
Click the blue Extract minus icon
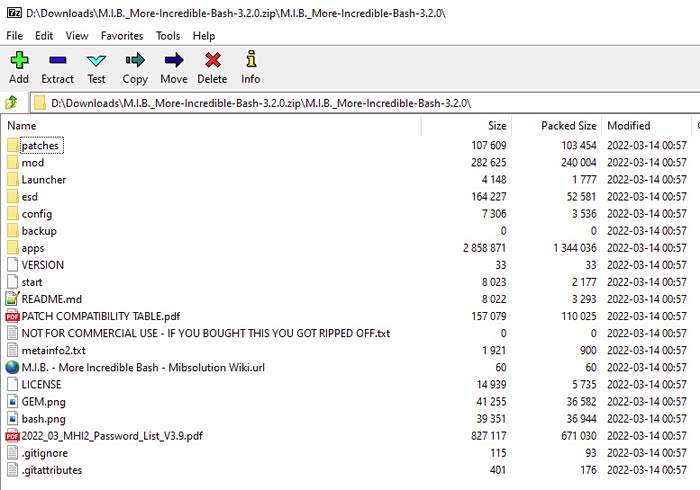coord(57,61)
